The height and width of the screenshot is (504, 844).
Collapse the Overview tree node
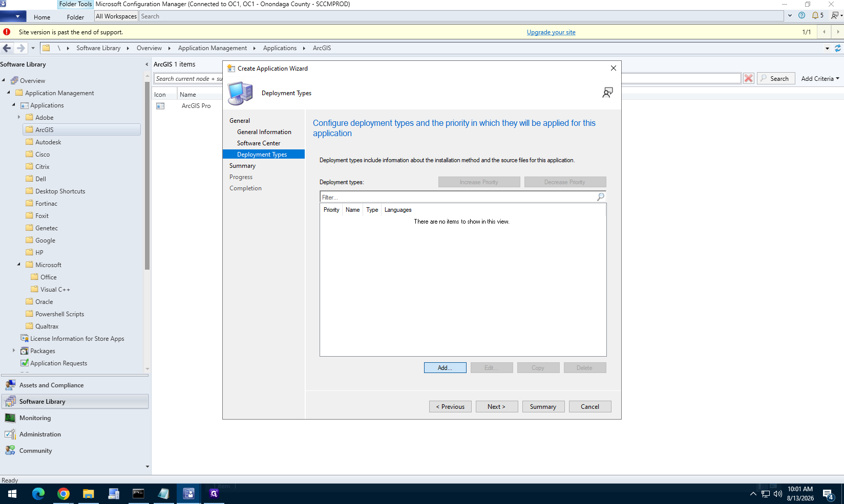(x=4, y=80)
